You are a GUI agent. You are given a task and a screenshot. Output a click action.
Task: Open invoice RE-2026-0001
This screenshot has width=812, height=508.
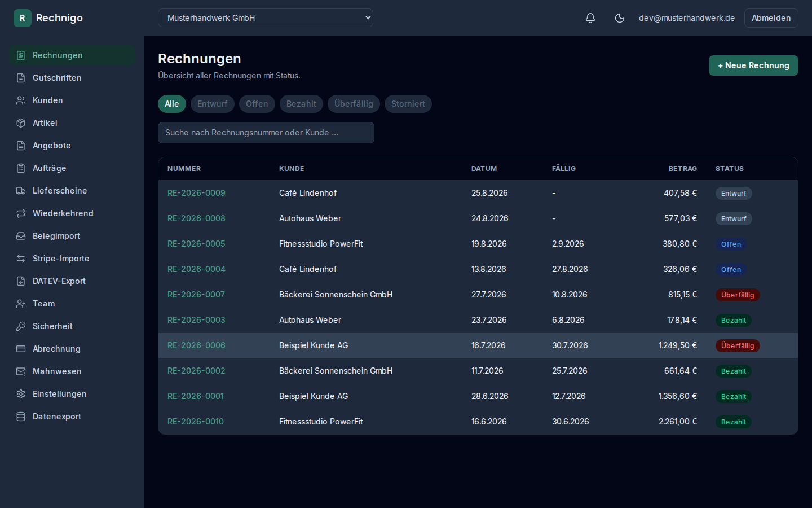(196, 396)
